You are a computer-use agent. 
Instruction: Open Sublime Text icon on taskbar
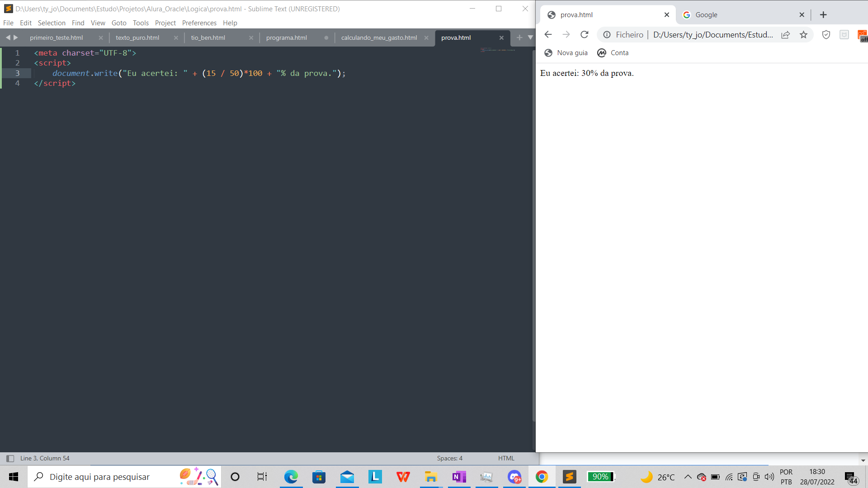[570, 477]
